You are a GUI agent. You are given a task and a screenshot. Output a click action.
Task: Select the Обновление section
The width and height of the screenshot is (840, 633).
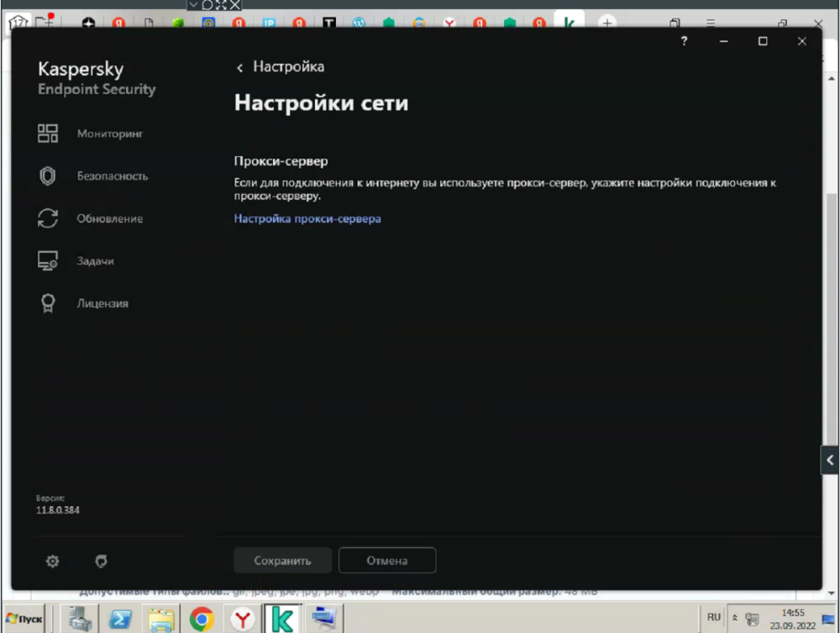pyautogui.click(x=111, y=217)
